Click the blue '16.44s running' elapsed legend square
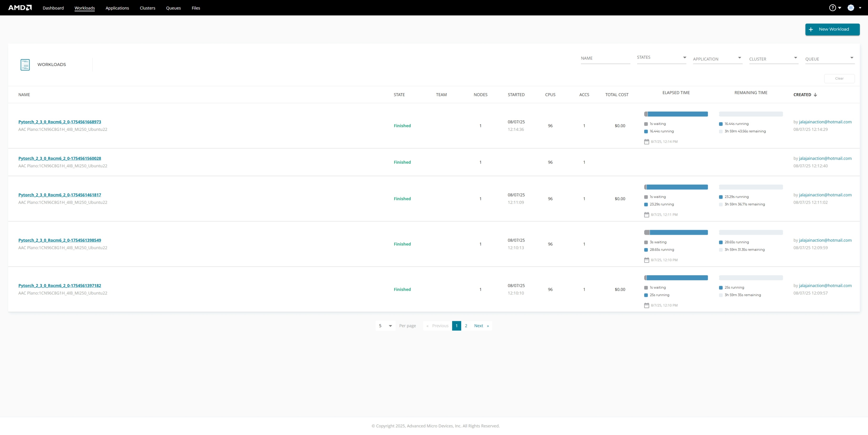 646,131
